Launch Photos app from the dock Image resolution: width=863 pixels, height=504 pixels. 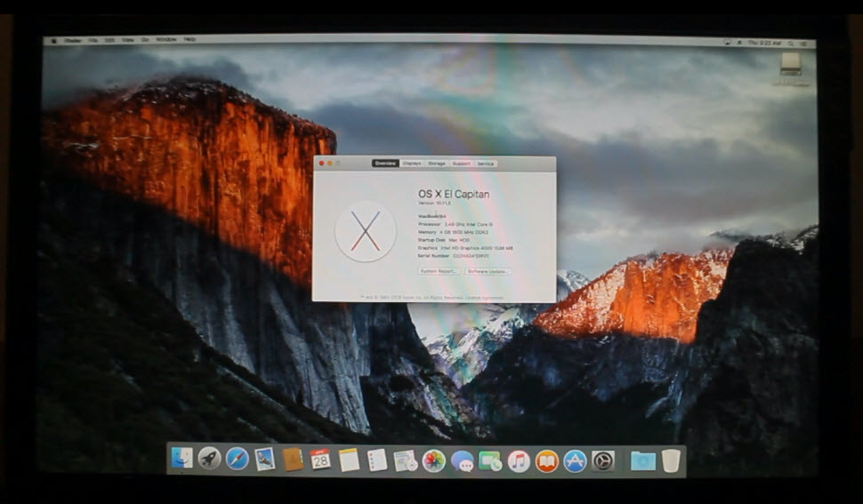point(433,460)
